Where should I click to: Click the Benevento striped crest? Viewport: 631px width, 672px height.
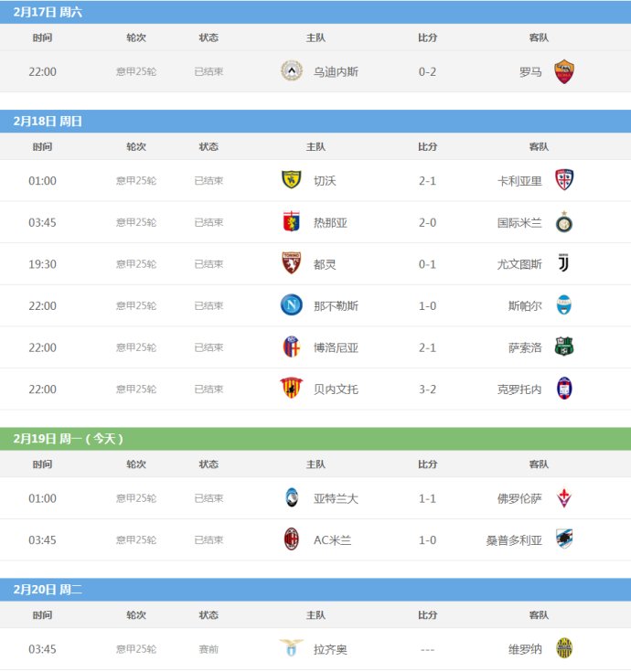[x=292, y=388]
